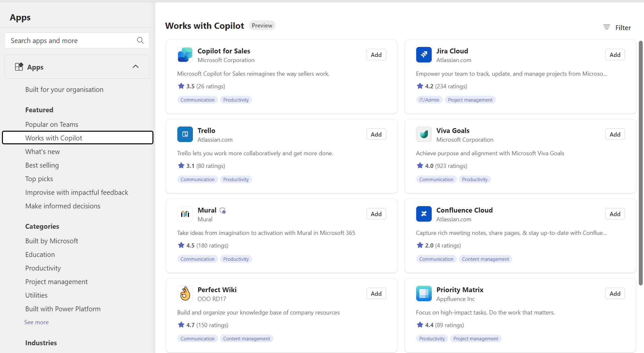The width and height of the screenshot is (644, 353).
Task: Select Works with Copilot in sidebar
Action: (x=78, y=138)
